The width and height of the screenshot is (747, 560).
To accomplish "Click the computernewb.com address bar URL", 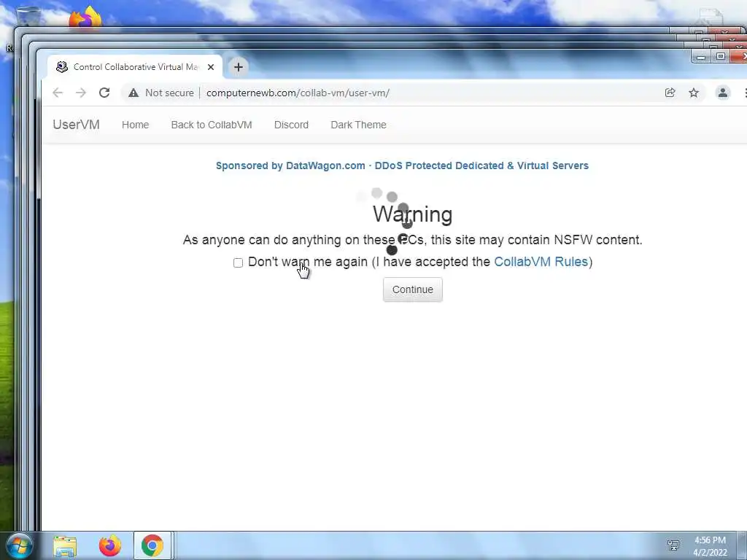I will pos(298,93).
